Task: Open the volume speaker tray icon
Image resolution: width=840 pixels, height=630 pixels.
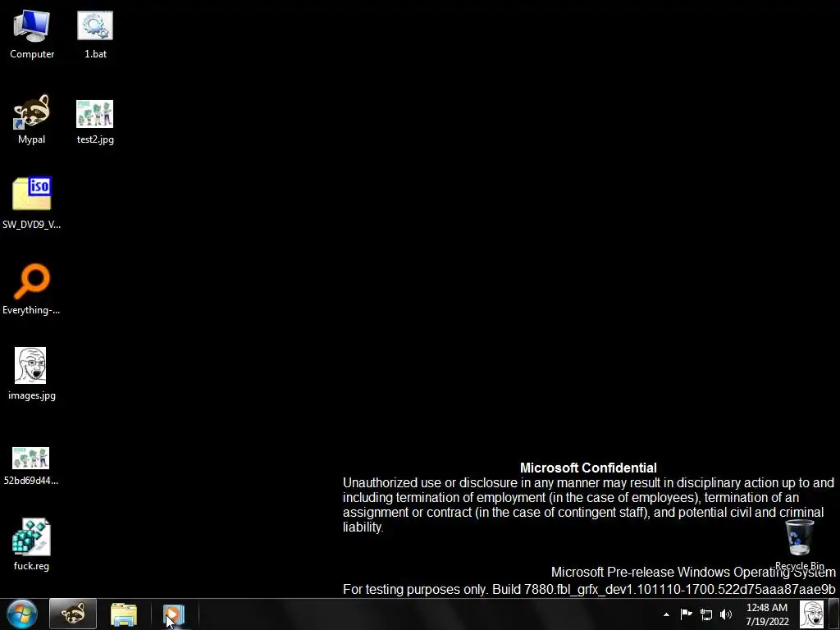Action: tap(726, 614)
